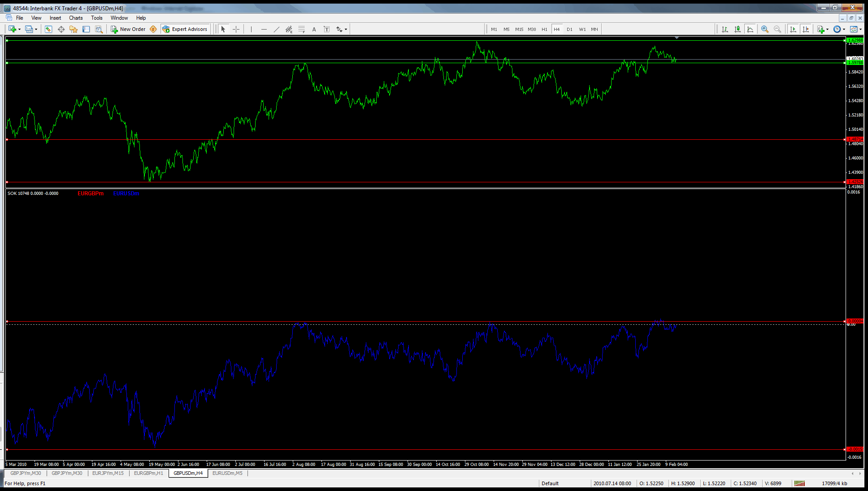Show the Market Watch window
Screen dimensions: 868x491
(48, 29)
